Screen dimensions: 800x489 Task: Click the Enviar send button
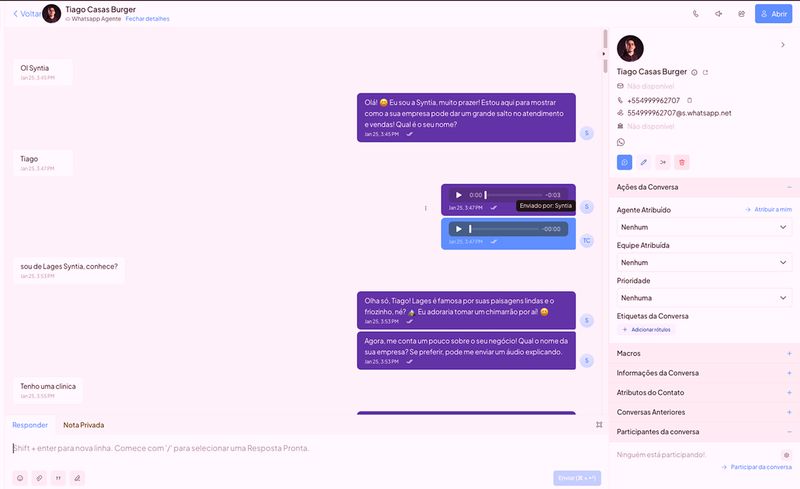[x=577, y=478]
